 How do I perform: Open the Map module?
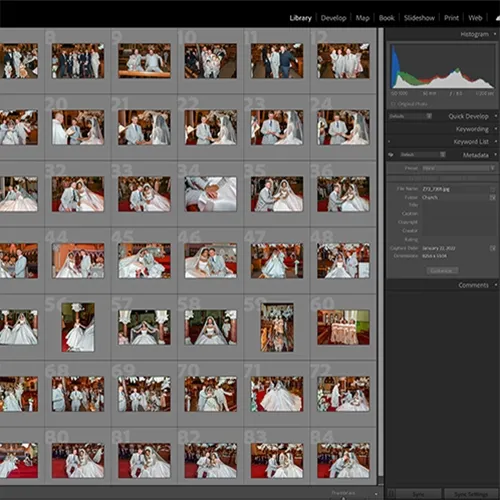(362, 18)
